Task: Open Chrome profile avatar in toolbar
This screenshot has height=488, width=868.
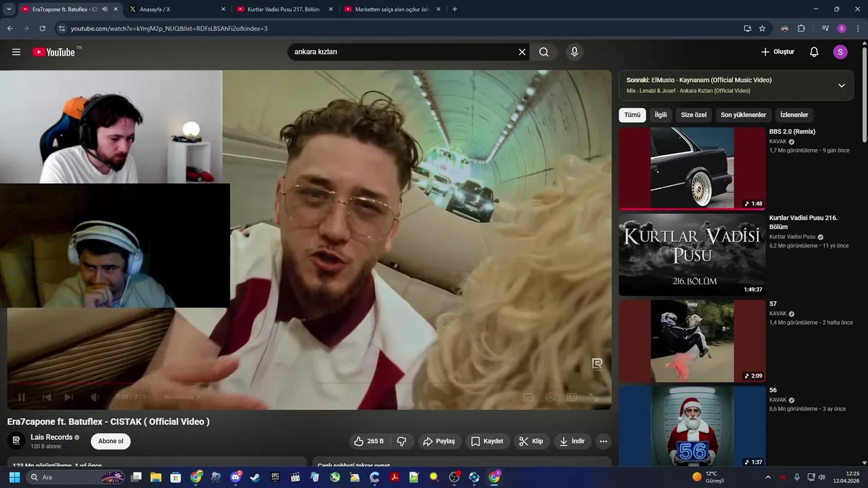Action: coord(842,28)
